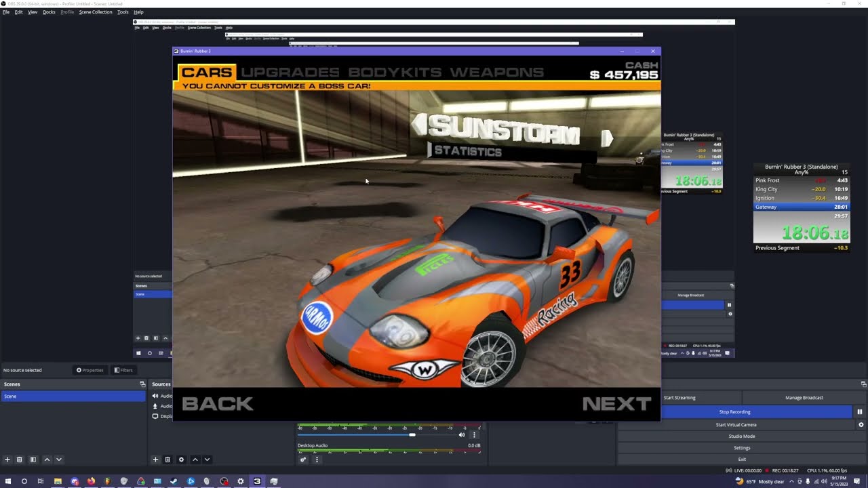Switch to the UPGRADES tab in the game
Screen dimensions: 868x488
pyautogui.click(x=290, y=72)
